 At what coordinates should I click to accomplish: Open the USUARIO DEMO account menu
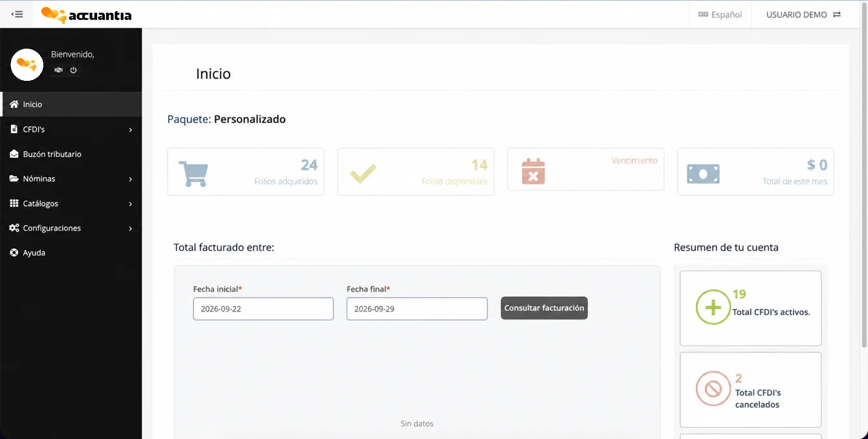(x=803, y=14)
